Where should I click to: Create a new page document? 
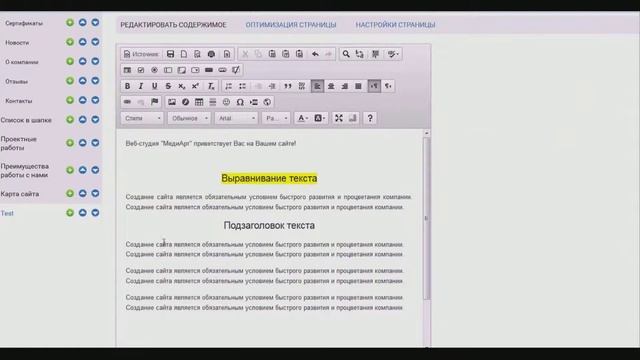pyautogui.click(x=184, y=54)
